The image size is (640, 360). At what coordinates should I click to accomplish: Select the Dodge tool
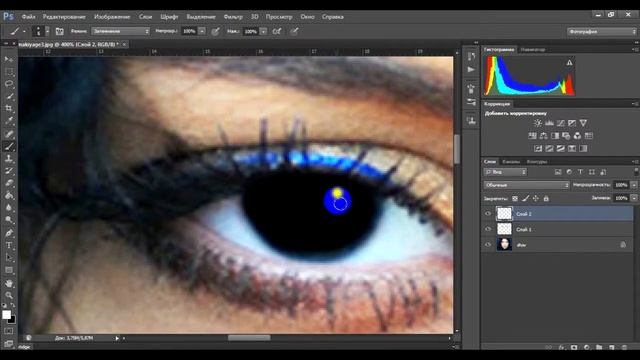[x=9, y=220]
